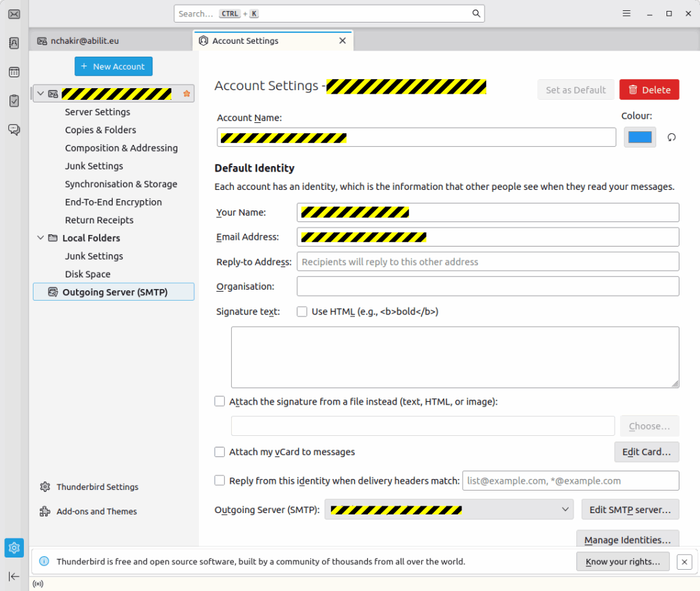Enable Use HTML for signature text
This screenshot has height=591, width=700.
[x=302, y=312]
